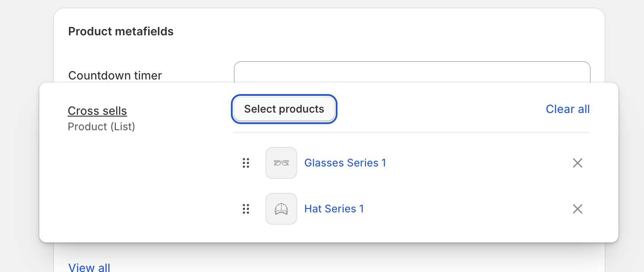The width and height of the screenshot is (644, 272).
Task: Click the Countdown timer field label
Action: (x=115, y=76)
